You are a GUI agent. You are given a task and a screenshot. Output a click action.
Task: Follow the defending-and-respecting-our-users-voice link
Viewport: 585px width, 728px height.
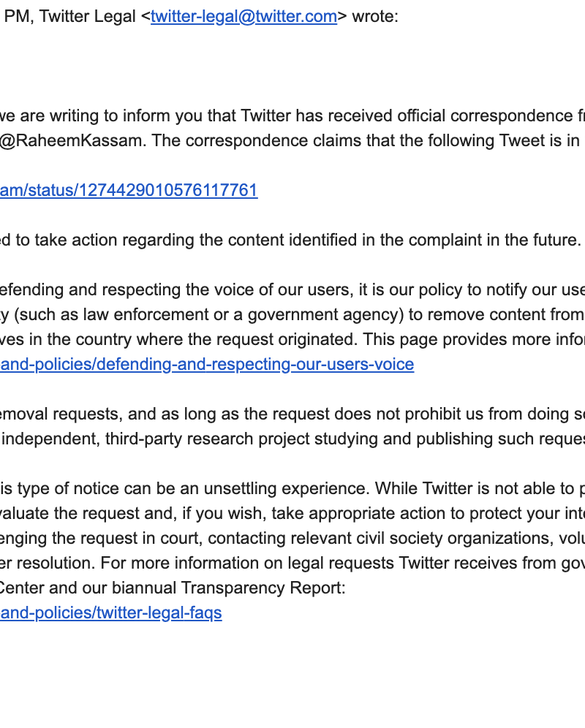click(x=207, y=364)
